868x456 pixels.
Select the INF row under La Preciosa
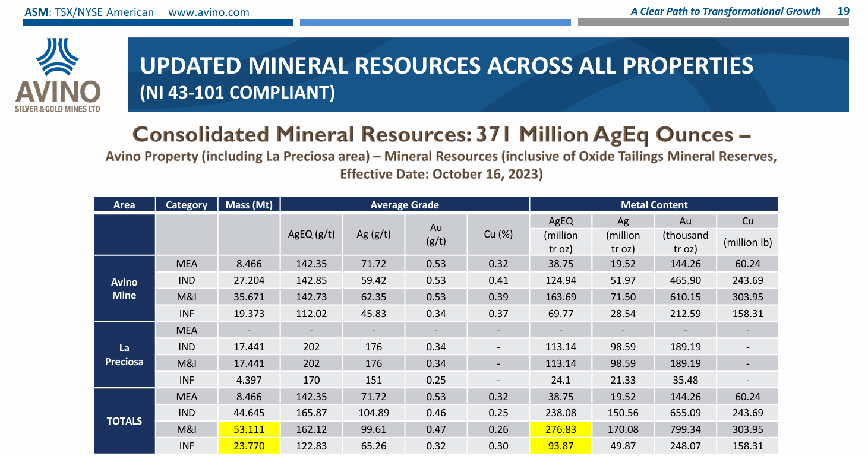(x=186, y=379)
